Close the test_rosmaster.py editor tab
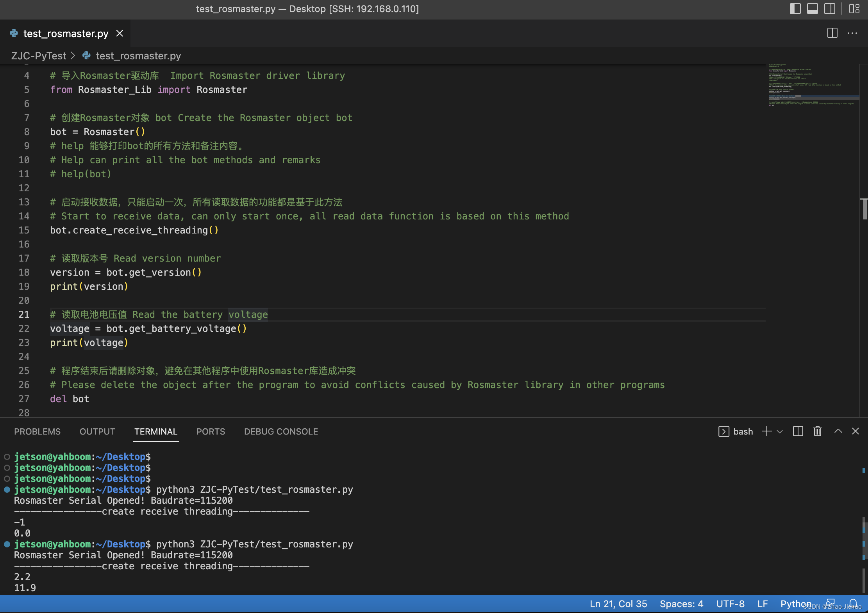Screen dimensions: 868x613 tap(120, 34)
